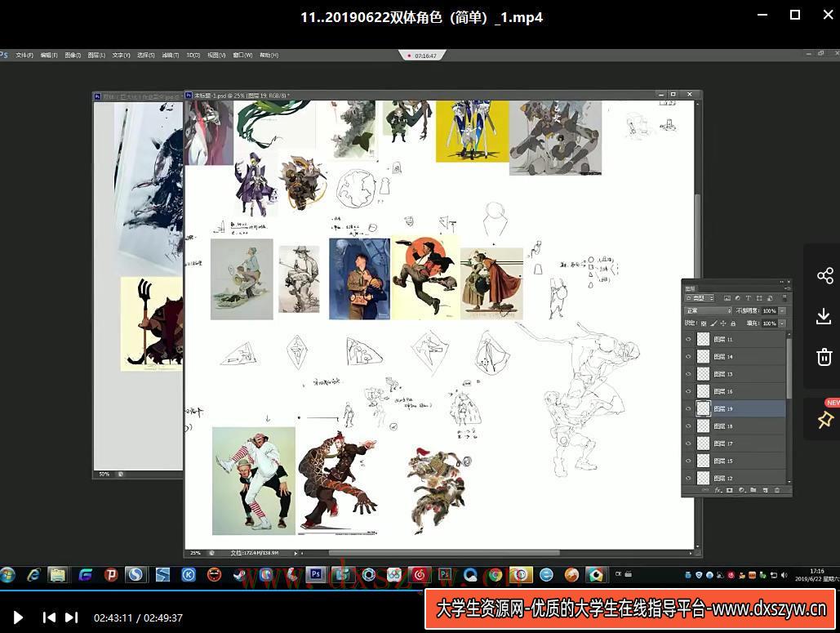Screen dimensions: 840x633
Task: Click the fx layer style icon
Action: (718, 490)
